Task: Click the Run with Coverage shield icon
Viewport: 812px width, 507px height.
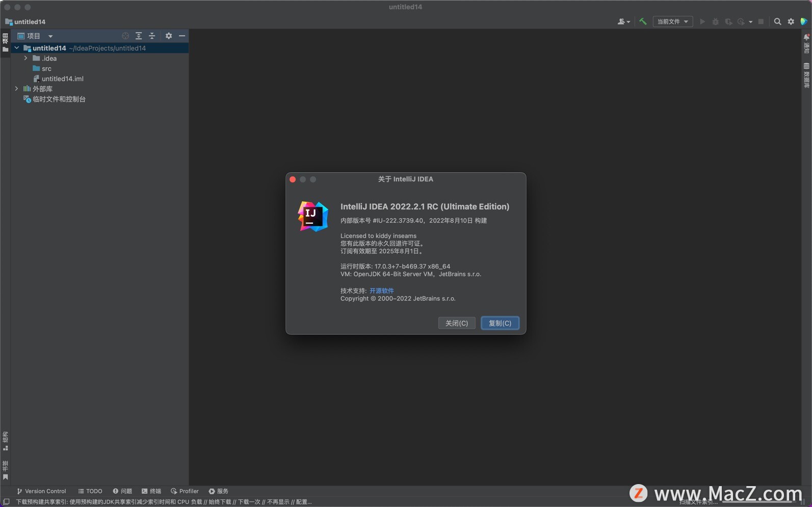Action: tap(728, 21)
